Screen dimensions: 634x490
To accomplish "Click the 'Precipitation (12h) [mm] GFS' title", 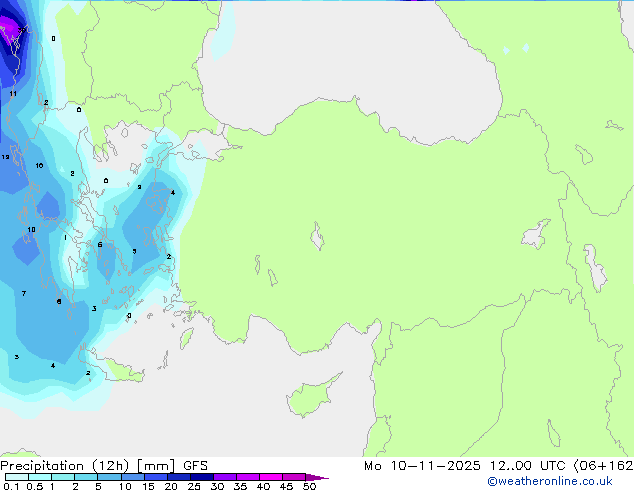I will (x=104, y=466).
